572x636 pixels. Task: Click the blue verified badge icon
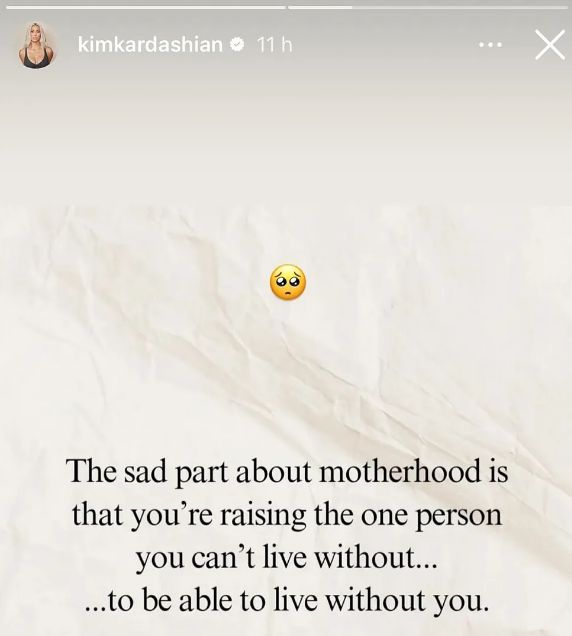237,44
